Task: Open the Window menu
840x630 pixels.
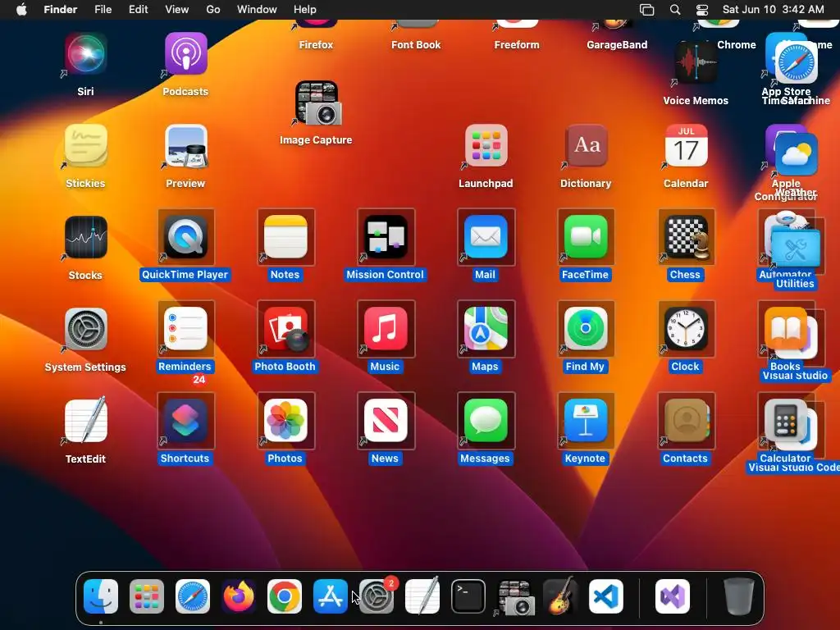Action: point(257,10)
